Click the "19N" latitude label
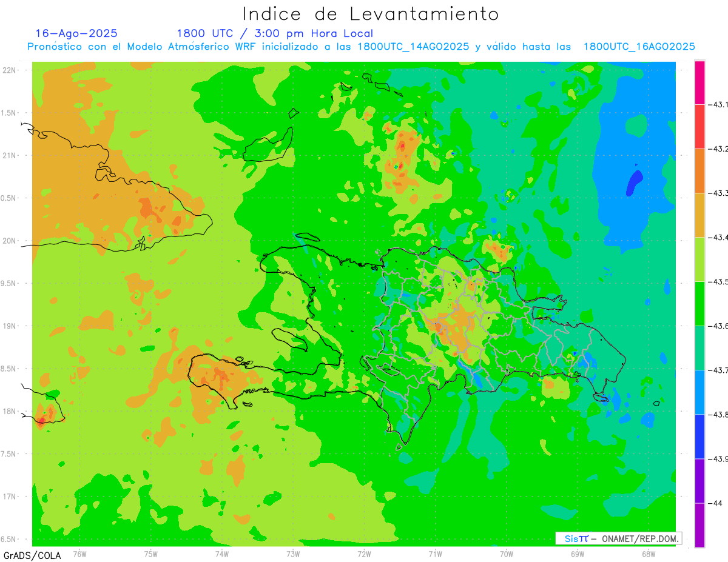This screenshot has height=562, width=728. [x=10, y=326]
